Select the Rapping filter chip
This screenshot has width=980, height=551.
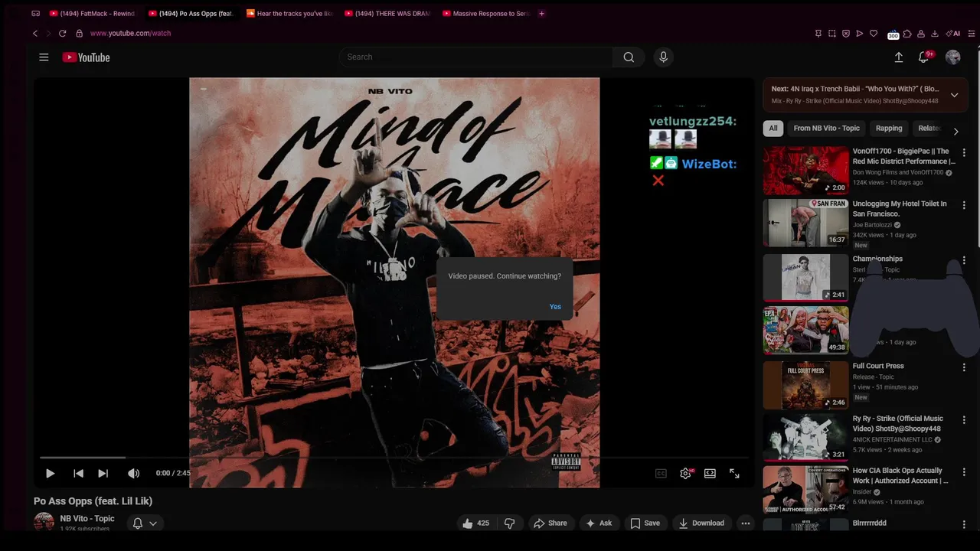tap(889, 129)
